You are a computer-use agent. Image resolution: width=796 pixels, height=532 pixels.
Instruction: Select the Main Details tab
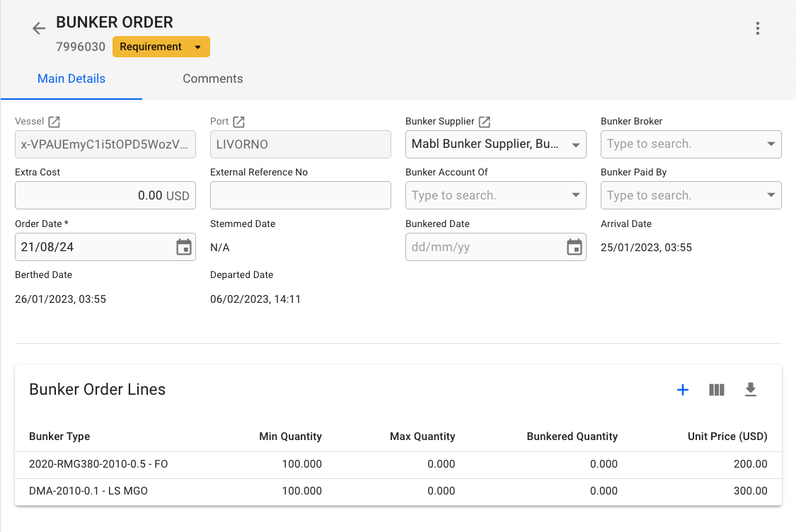tap(71, 79)
